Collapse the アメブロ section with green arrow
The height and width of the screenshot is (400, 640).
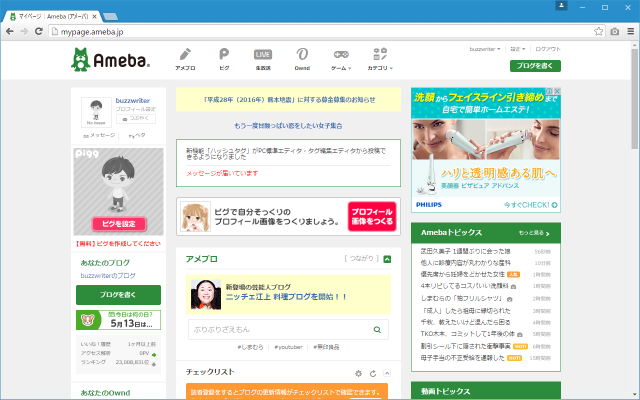click(x=387, y=259)
